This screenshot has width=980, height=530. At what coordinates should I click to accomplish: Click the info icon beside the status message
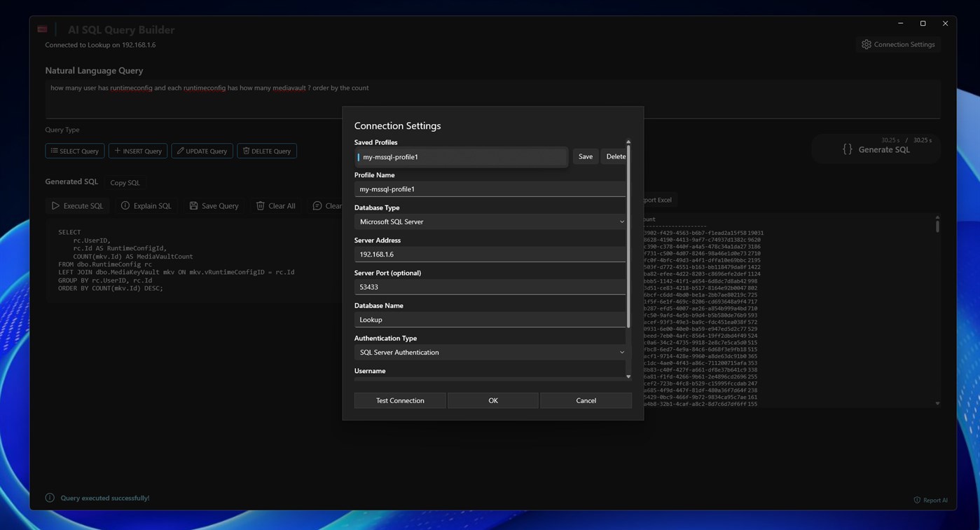coord(50,498)
